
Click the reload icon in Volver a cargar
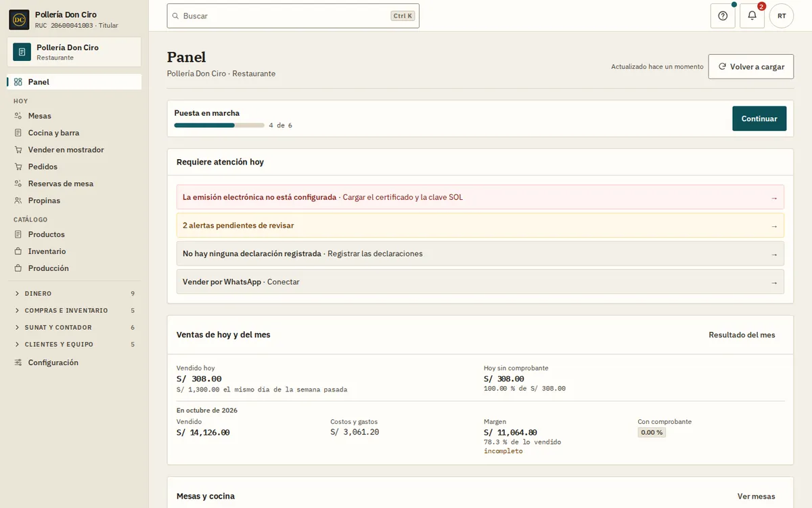(x=722, y=66)
